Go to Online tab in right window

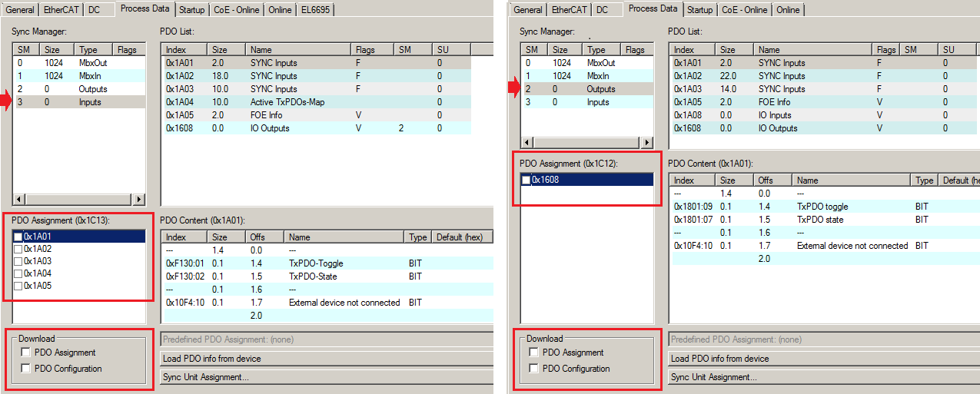(x=788, y=10)
